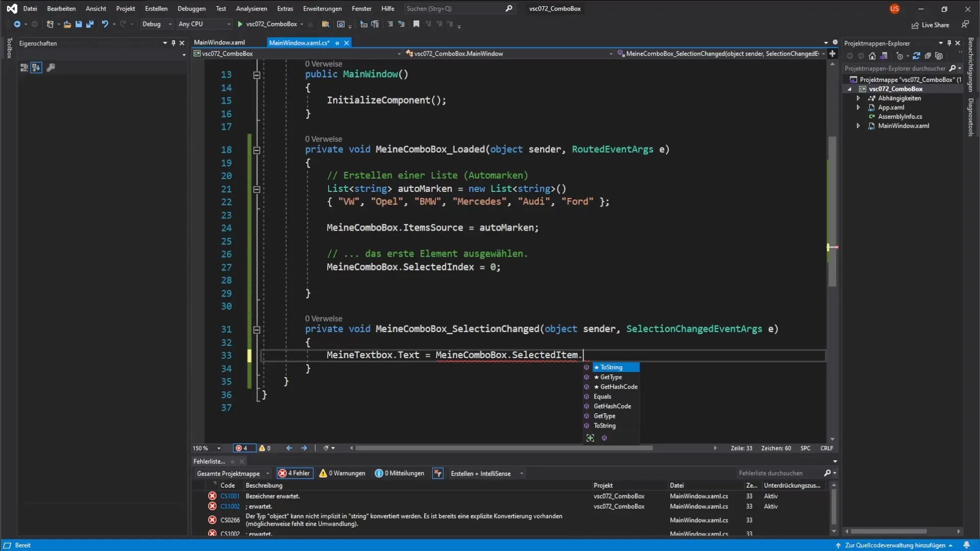Click the user account avatar US

894,9
